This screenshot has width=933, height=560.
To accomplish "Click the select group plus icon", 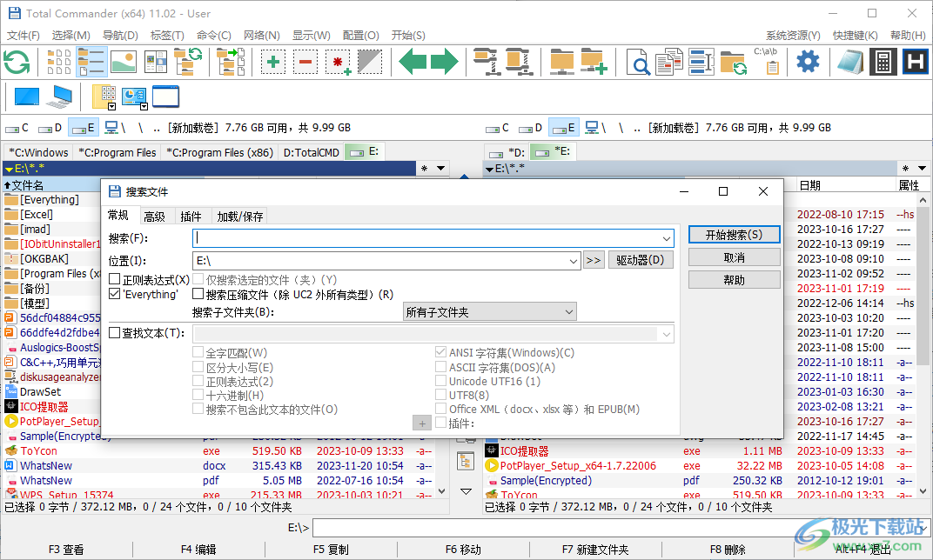I will pyautogui.click(x=273, y=62).
